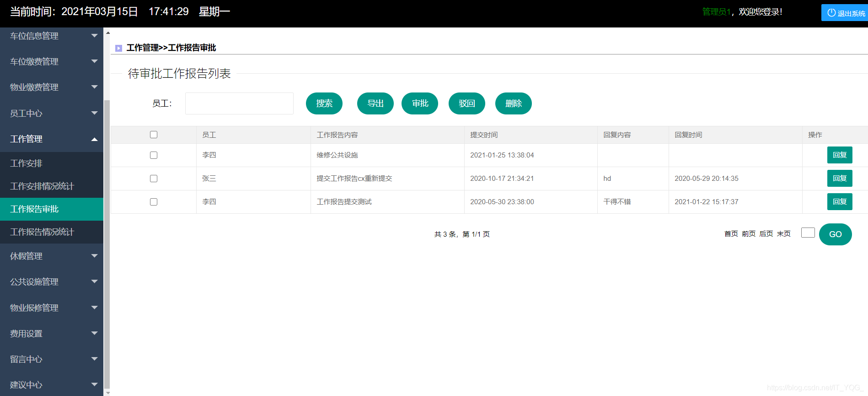Expand the 休假管理 menu

52,256
